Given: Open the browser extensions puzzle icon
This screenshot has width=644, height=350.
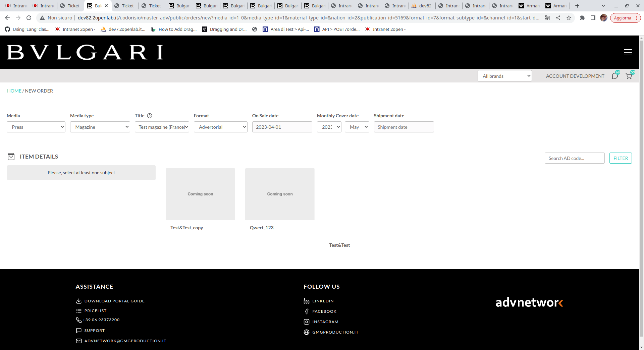Looking at the screenshot, I should pyautogui.click(x=582, y=18).
